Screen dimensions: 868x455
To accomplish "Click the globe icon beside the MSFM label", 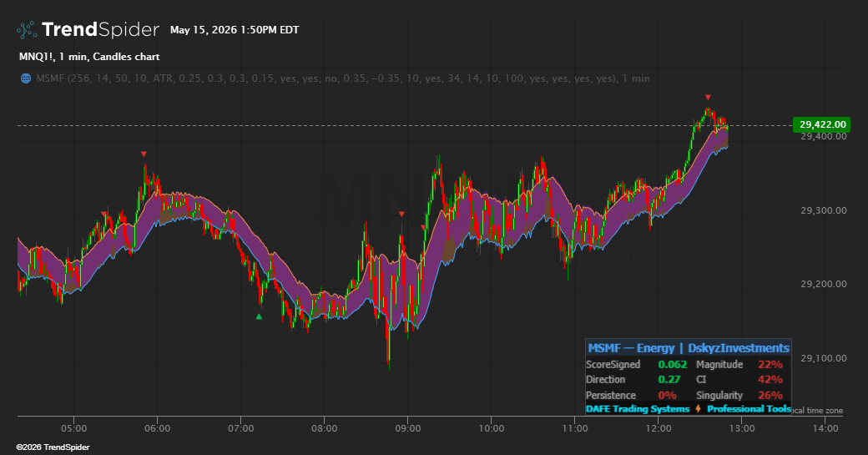I will point(26,78).
